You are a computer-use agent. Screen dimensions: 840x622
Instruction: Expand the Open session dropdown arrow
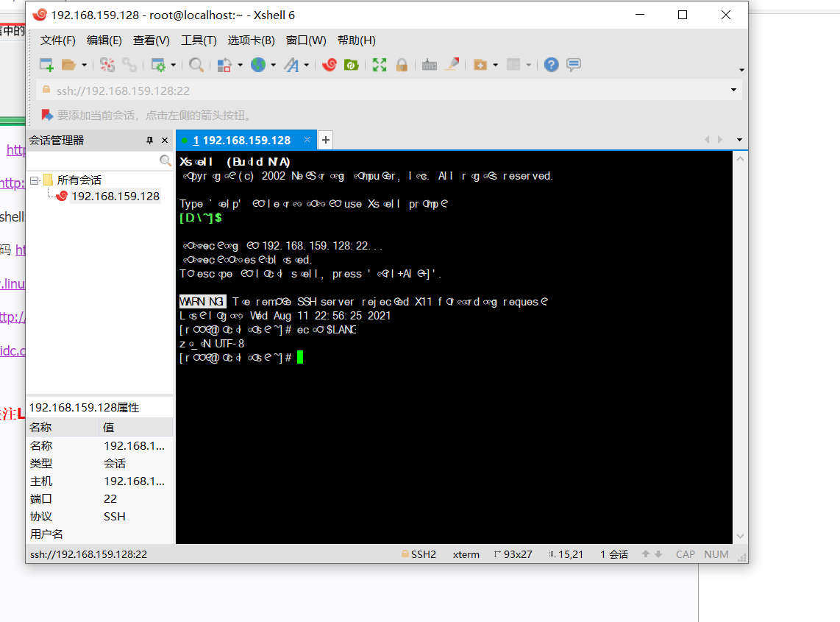pyautogui.click(x=84, y=66)
